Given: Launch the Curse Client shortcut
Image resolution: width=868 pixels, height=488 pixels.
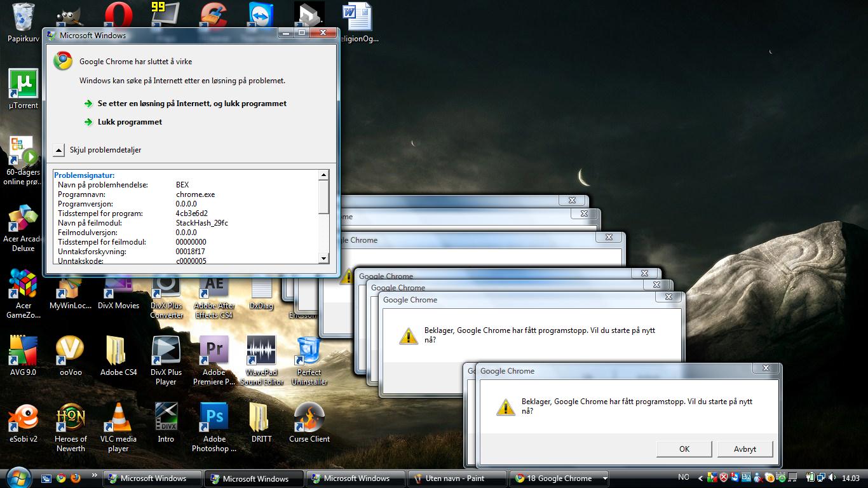Looking at the screenshot, I should click(309, 423).
